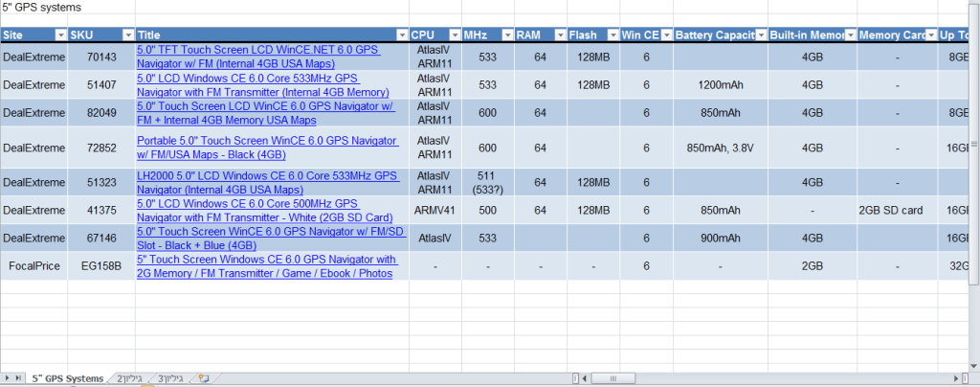Switch to the גיליון2 sheet tab
980x387 pixels.
pyautogui.click(x=130, y=379)
